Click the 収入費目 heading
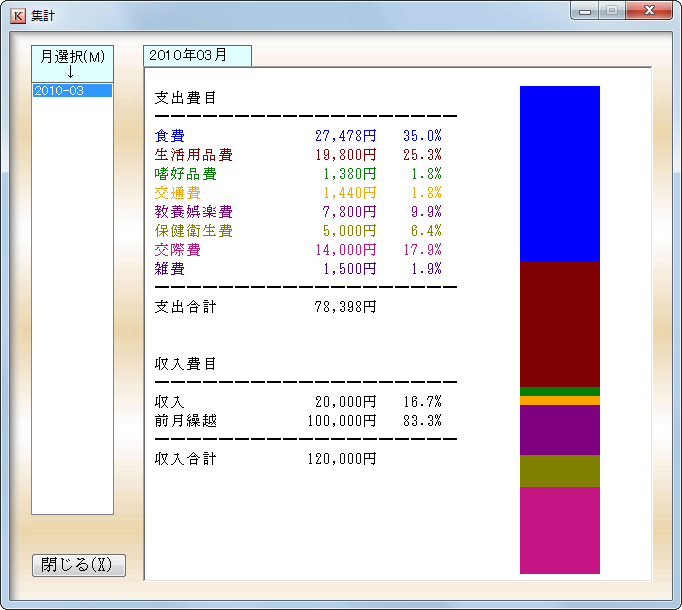The height and width of the screenshot is (610, 682). coord(186,364)
